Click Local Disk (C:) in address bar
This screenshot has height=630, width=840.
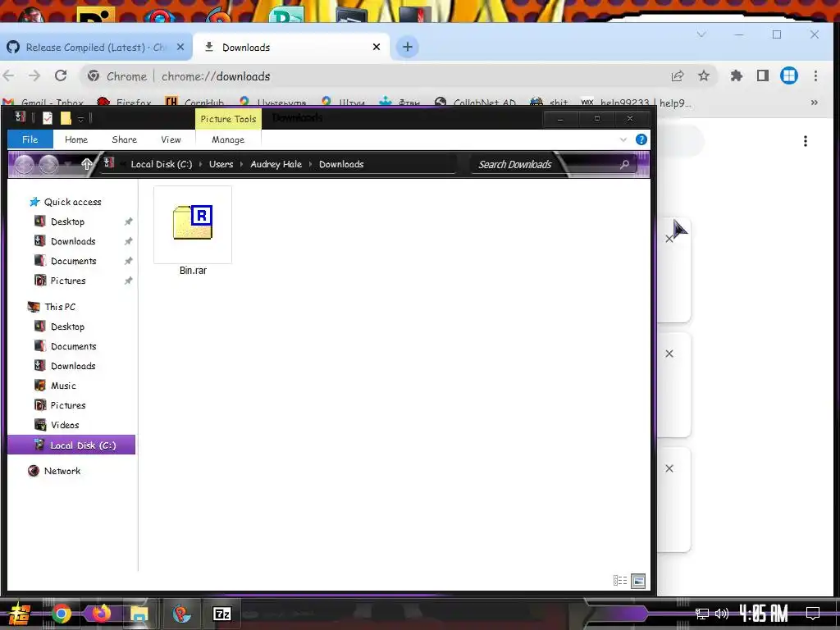(x=162, y=164)
